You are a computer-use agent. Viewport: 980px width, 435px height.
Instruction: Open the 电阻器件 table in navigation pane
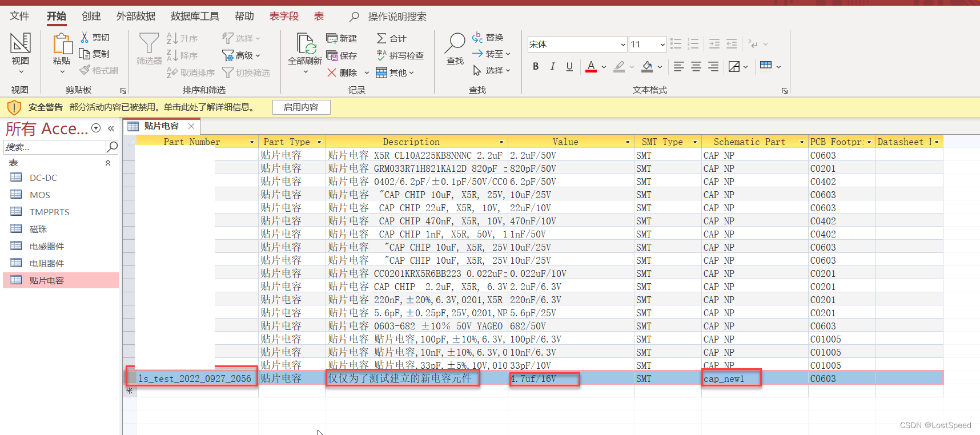(x=47, y=263)
